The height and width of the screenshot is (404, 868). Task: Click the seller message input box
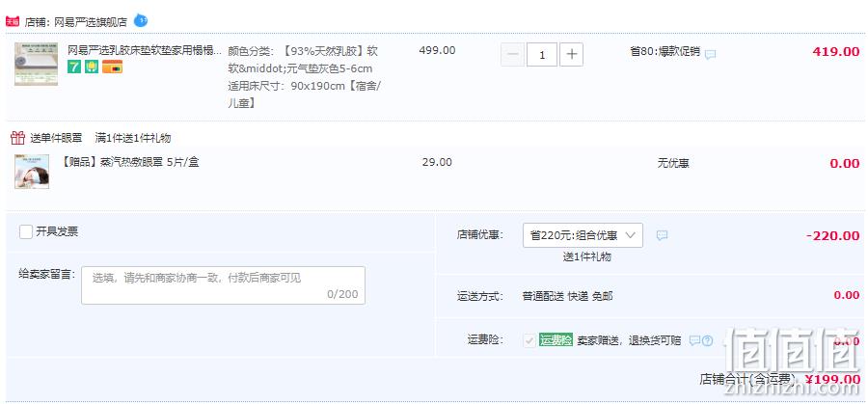point(223,285)
